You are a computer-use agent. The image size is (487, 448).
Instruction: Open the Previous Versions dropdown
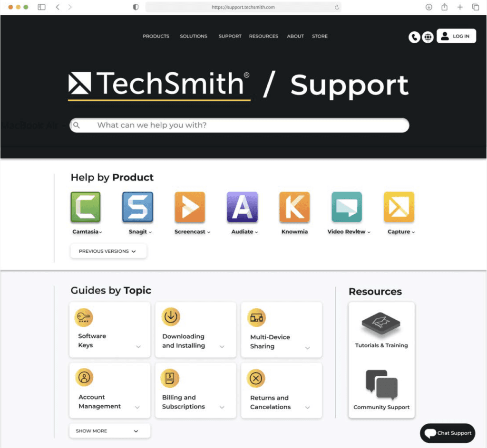coord(108,251)
